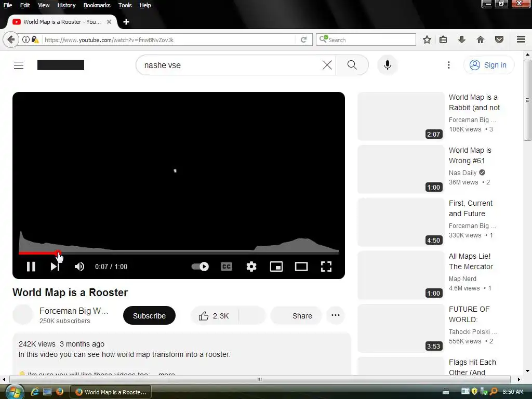This screenshot has width=532, height=399.
Task: Open the player settings gear
Action: (251, 267)
